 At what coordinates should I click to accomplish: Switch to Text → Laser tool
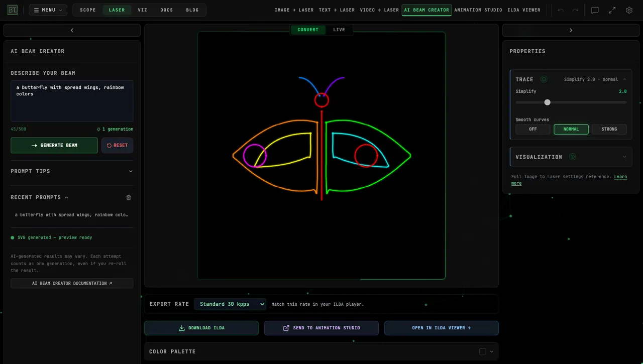click(337, 10)
